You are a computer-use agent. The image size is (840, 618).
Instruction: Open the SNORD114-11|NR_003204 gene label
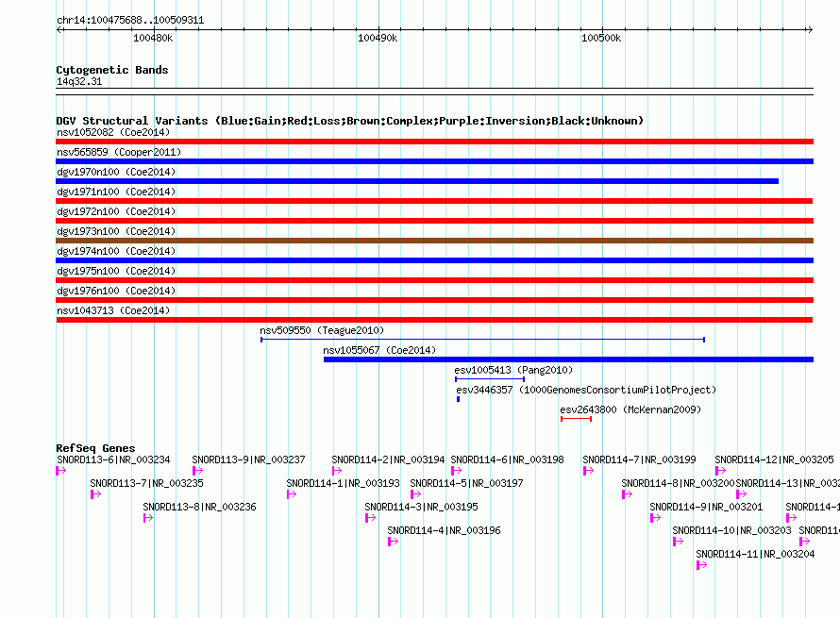tap(755, 554)
